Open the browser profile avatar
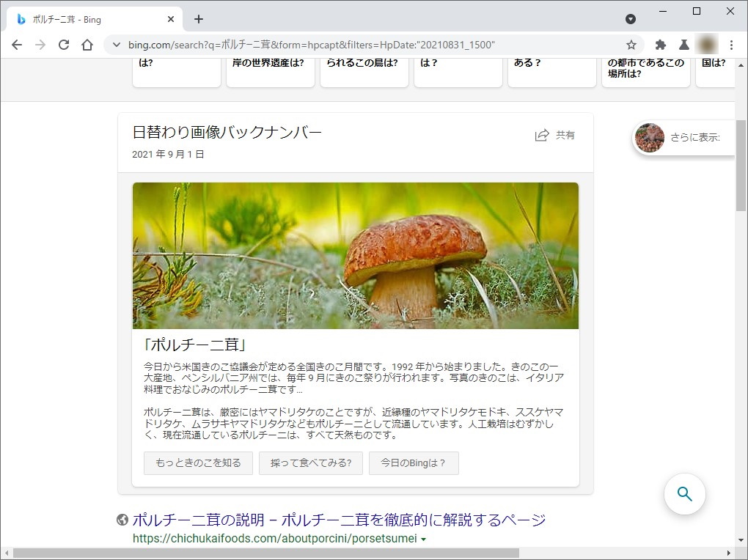This screenshot has height=560, width=748. click(705, 45)
